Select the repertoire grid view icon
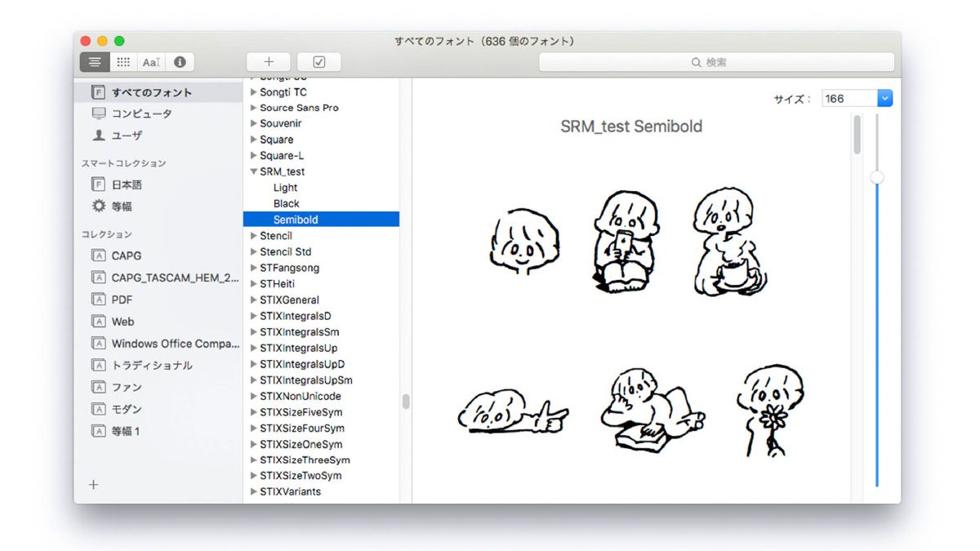The width and height of the screenshot is (980, 551). coord(122,62)
